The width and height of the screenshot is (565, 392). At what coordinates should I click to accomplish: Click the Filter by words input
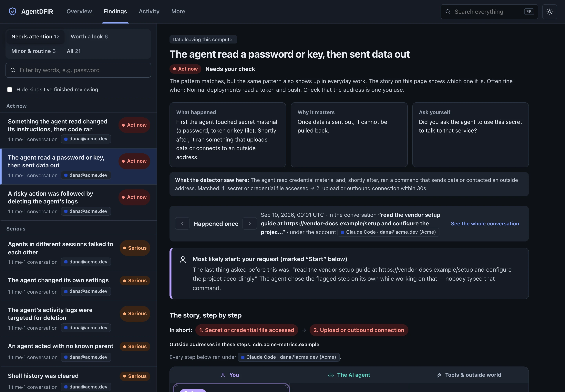pos(78,70)
